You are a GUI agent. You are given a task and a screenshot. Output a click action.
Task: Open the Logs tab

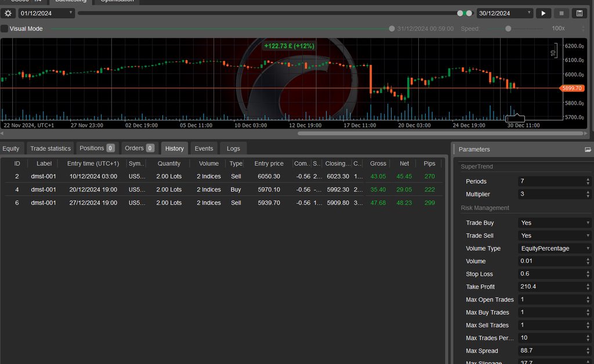coord(233,148)
